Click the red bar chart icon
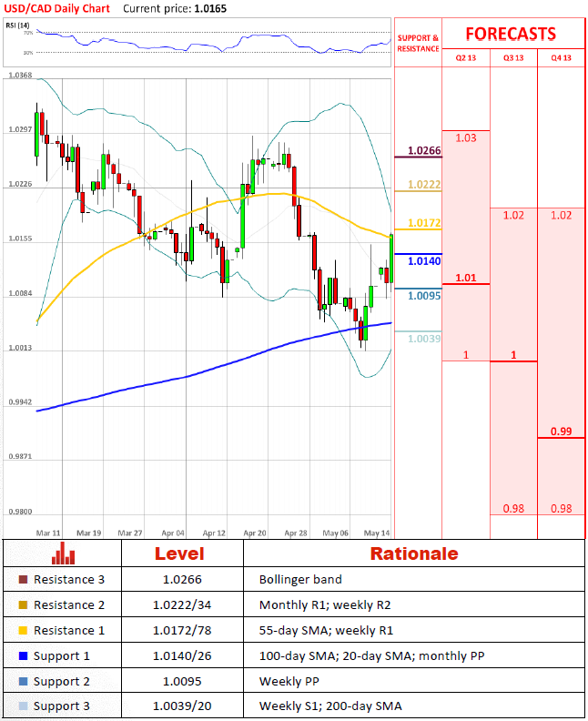 63,553
